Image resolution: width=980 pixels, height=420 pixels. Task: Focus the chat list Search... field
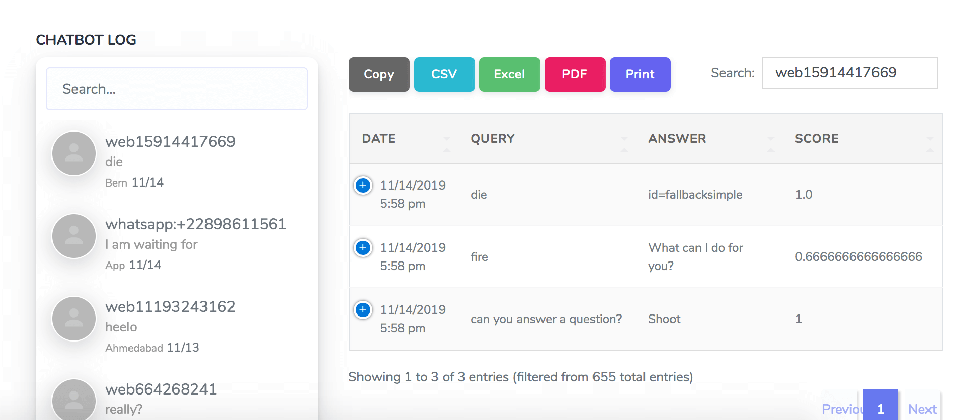pyautogui.click(x=177, y=89)
